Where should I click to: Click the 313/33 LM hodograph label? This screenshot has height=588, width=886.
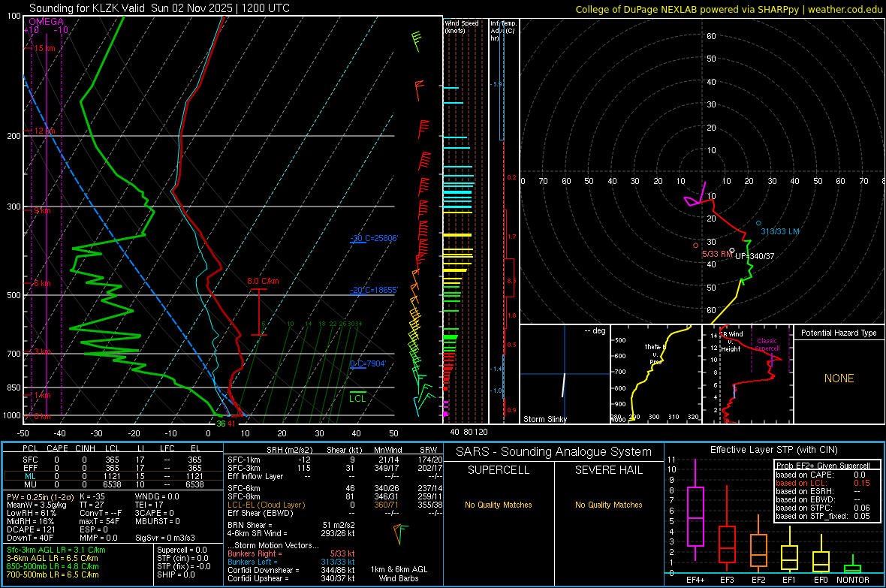point(780,231)
